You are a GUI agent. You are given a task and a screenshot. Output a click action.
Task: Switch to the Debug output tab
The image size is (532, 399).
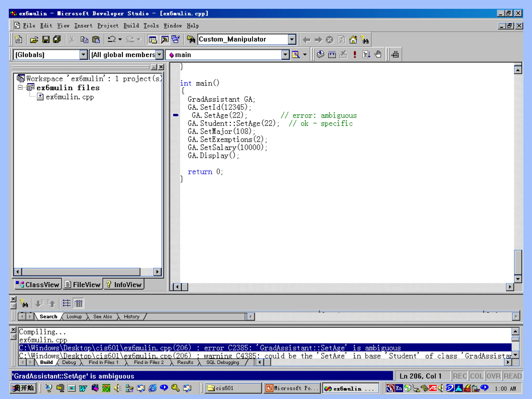(x=69, y=362)
